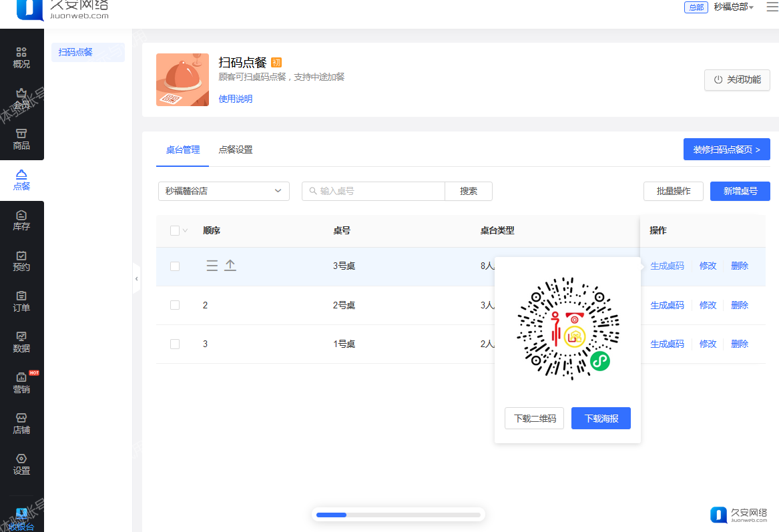Click 删除 for 2号桌

click(x=739, y=305)
